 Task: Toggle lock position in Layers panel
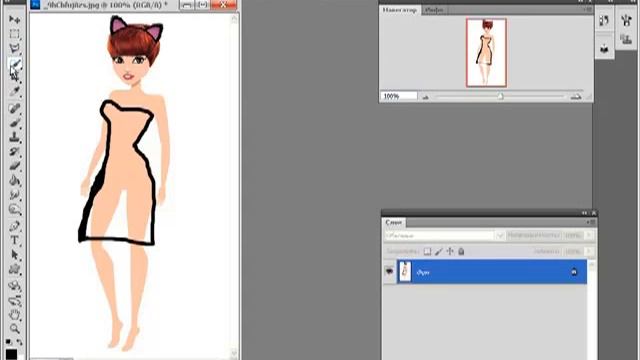click(450, 251)
